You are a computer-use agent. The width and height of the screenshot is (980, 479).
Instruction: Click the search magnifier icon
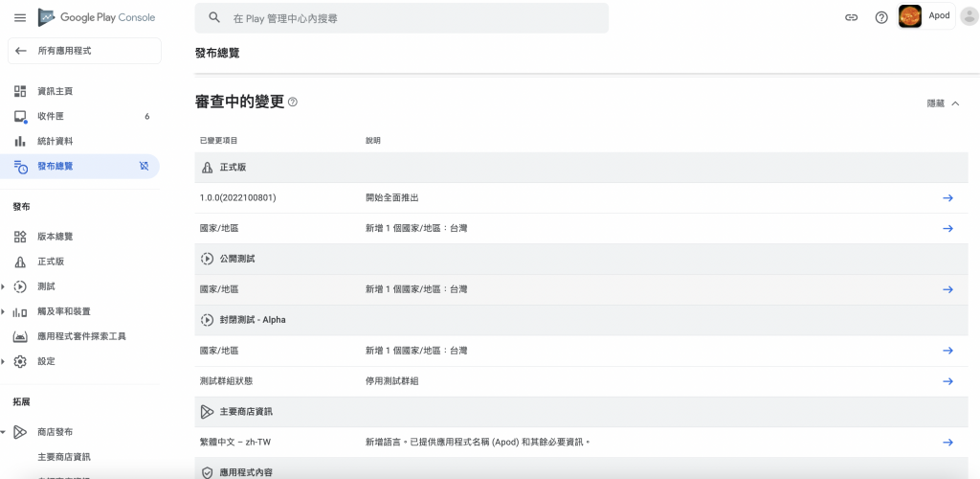pos(214,18)
